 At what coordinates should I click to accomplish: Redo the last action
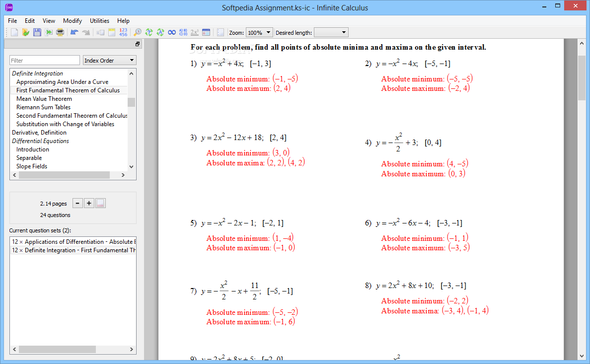click(86, 32)
